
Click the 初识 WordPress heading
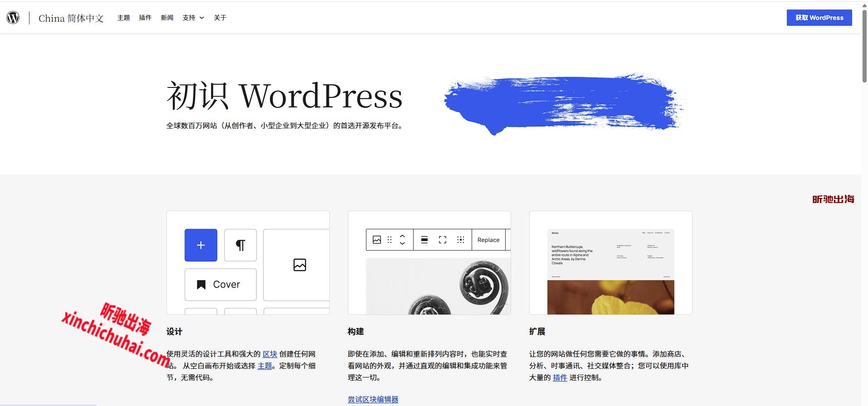[x=284, y=96]
